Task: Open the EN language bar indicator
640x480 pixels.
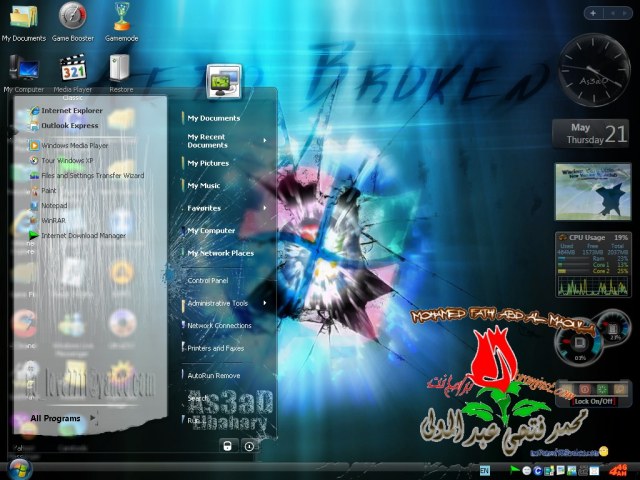Action: 484,471
